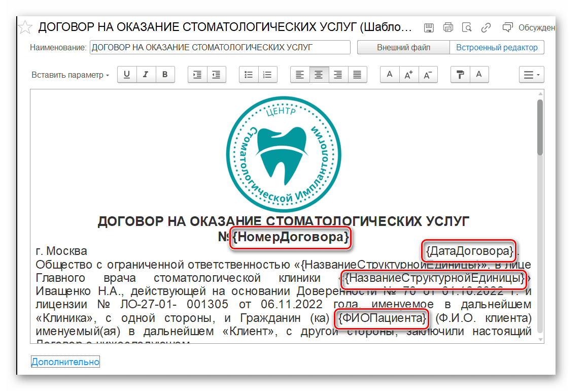This screenshot has height=391, width=588.
Task: Align text to center
Action: pyautogui.click(x=319, y=74)
